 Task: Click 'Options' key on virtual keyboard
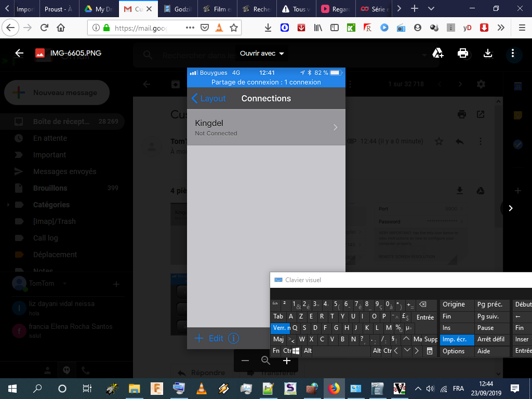pyautogui.click(x=457, y=351)
